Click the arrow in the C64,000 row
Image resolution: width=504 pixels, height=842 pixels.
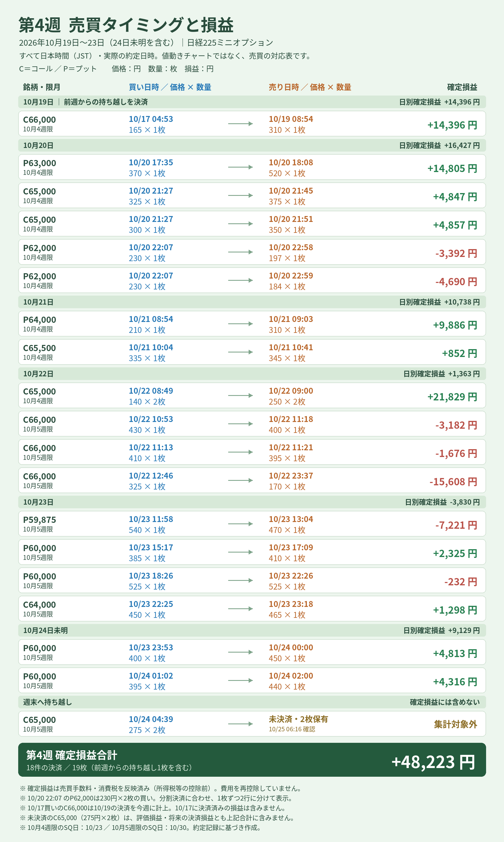tap(241, 609)
